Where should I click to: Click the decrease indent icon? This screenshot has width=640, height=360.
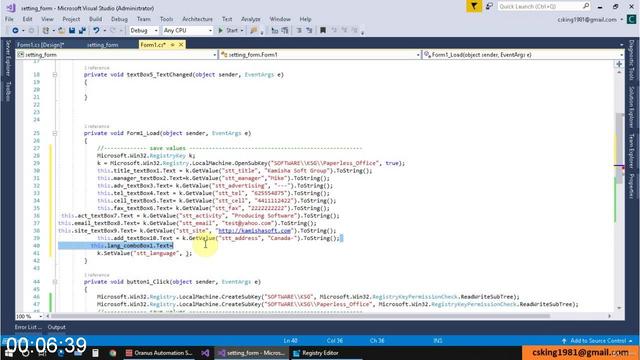(x=299, y=31)
